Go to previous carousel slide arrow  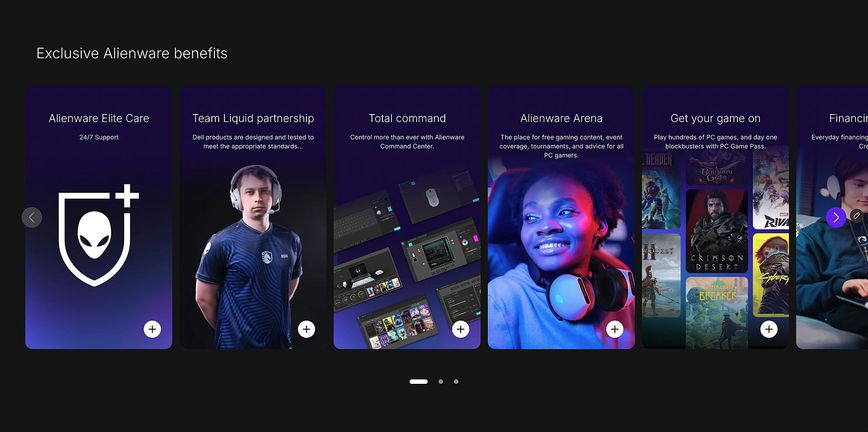coord(32,217)
